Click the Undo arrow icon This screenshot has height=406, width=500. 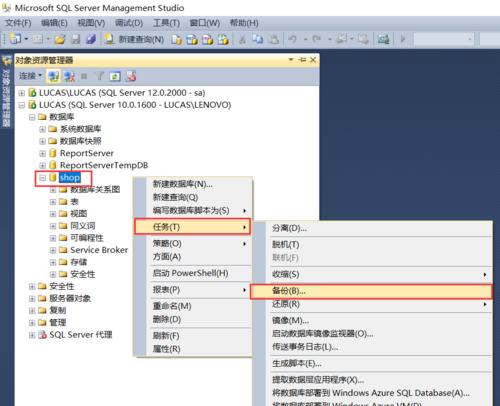click(293, 40)
